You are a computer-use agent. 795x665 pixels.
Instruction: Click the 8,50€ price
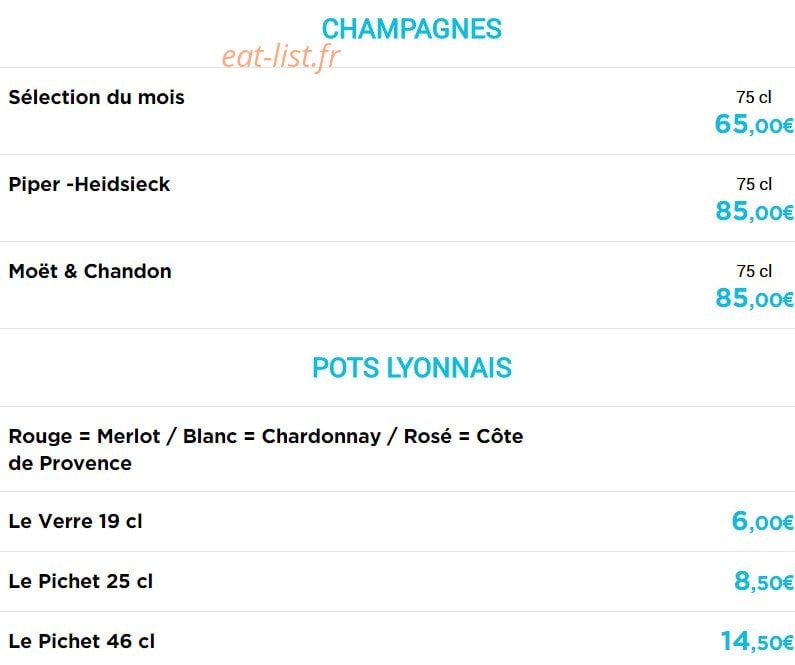pyautogui.click(x=764, y=581)
